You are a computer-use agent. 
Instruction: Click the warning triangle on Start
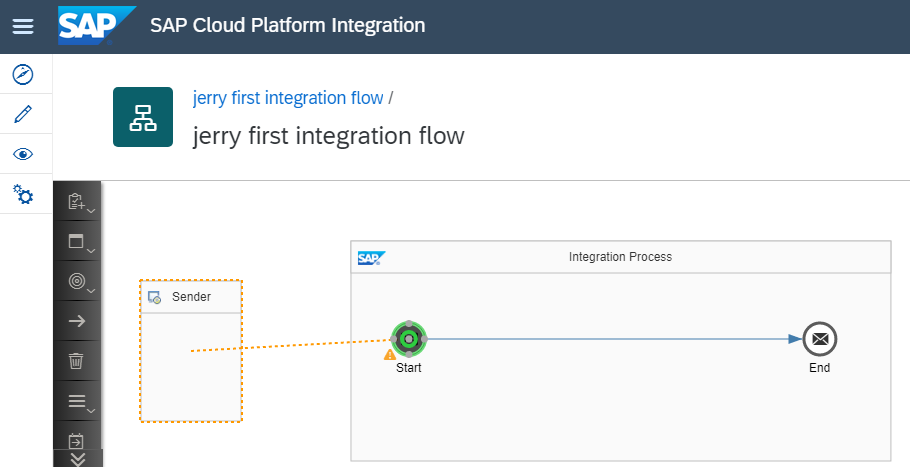390,354
